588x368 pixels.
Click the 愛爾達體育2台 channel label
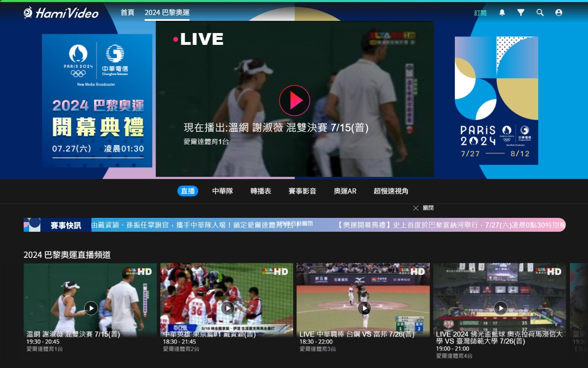181,349
